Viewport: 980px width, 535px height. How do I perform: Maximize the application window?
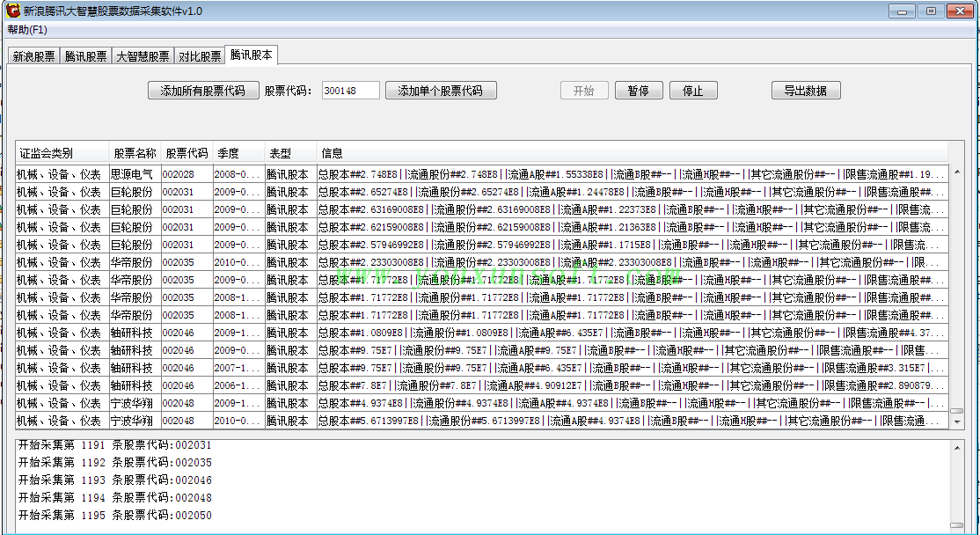pyautogui.click(x=931, y=11)
